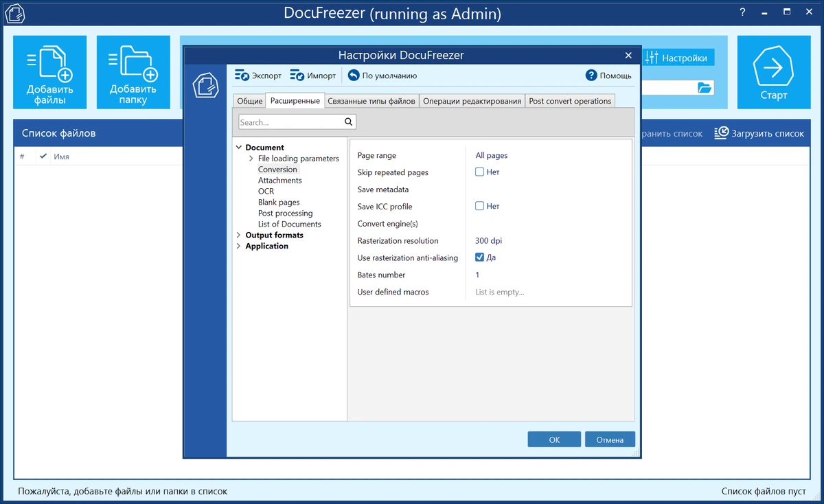Click the Load list icon
The image size is (824, 504).
pyautogui.click(x=721, y=133)
